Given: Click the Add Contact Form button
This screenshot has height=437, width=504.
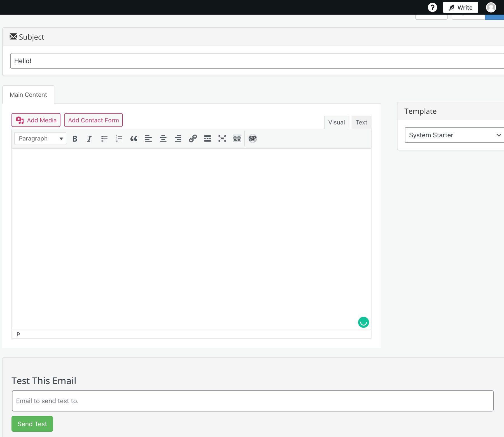Looking at the screenshot, I should [x=93, y=120].
